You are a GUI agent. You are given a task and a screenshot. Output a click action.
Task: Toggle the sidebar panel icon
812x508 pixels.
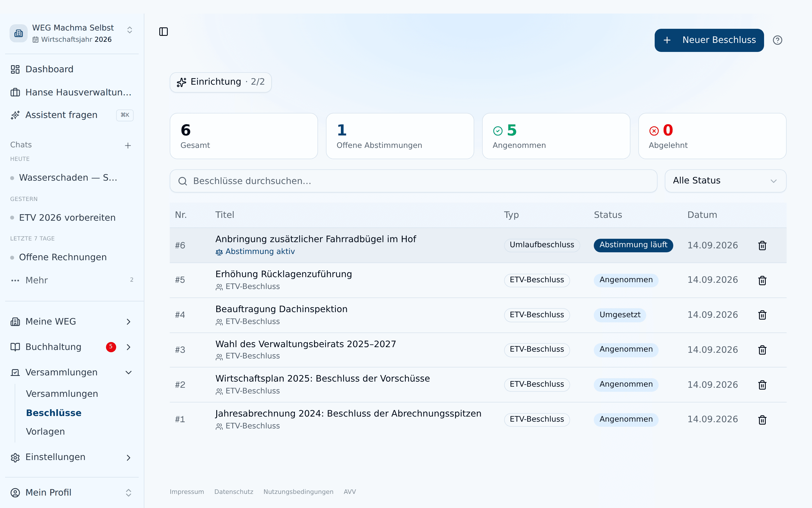point(164,32)
